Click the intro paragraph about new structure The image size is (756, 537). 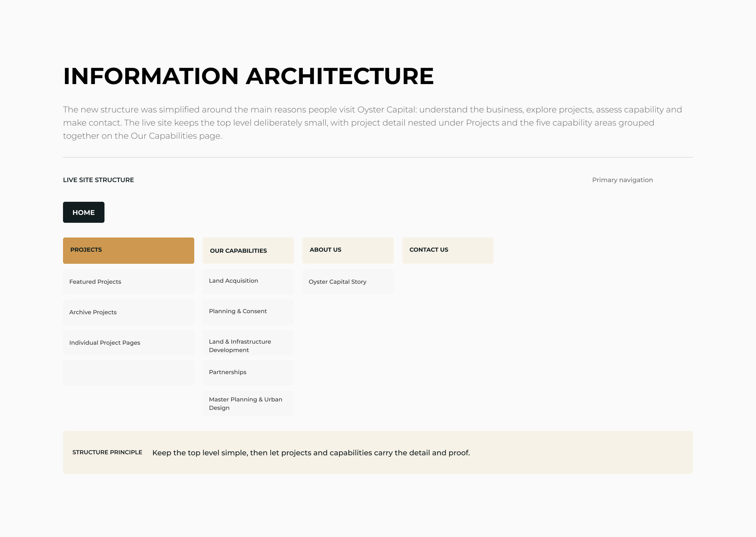pos(372,123)
